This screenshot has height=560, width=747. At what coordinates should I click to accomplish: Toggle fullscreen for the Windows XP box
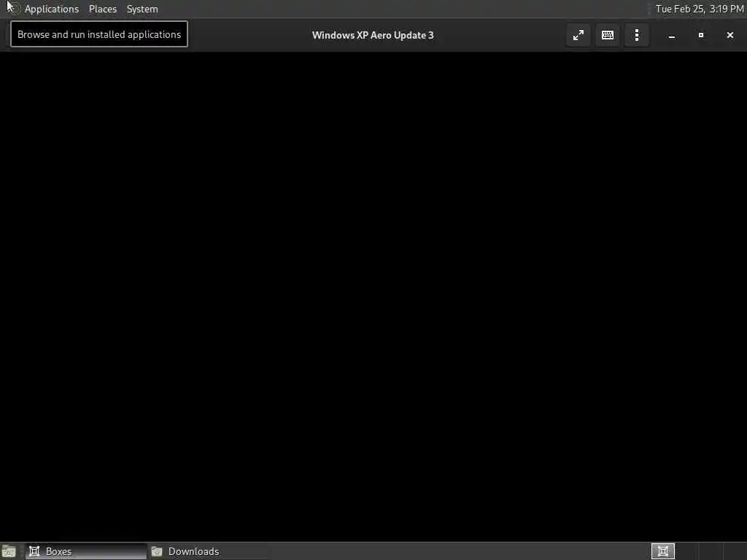(578, 35)
